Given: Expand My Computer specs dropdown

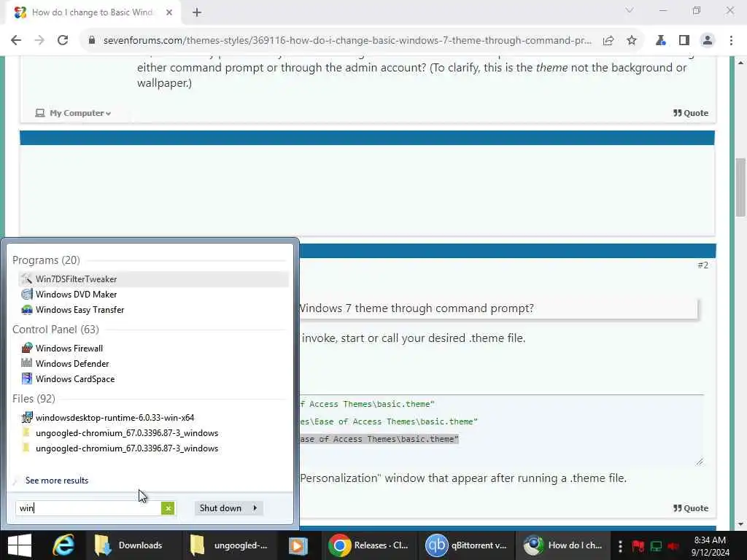Looking at the screenshot, I should [74, 113].
